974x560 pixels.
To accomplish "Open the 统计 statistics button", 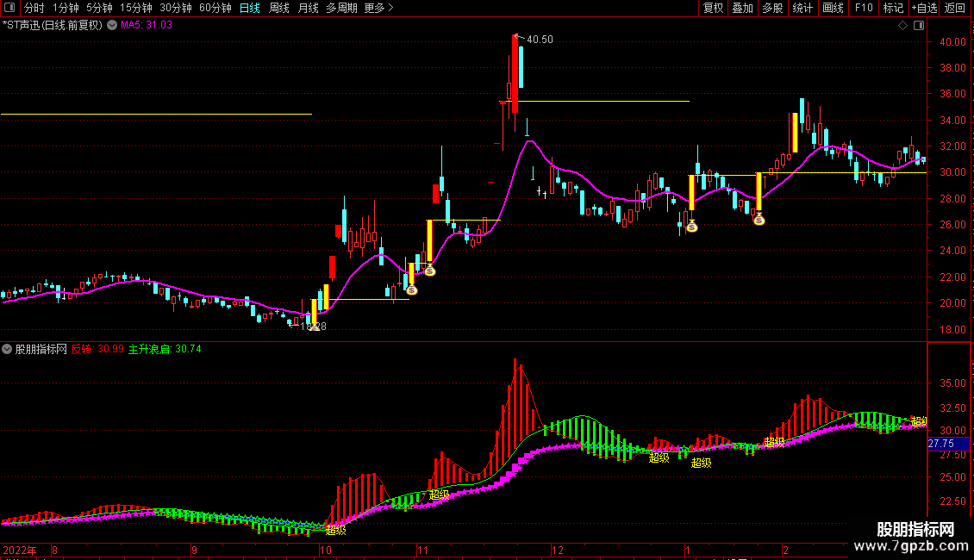I will pos(802,8).
